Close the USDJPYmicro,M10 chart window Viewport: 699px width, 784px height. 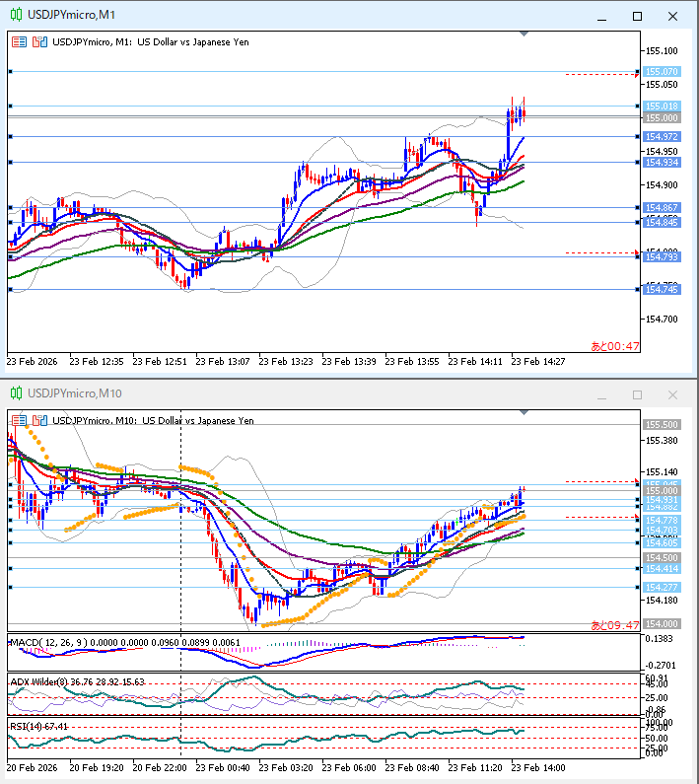(673, 395)
